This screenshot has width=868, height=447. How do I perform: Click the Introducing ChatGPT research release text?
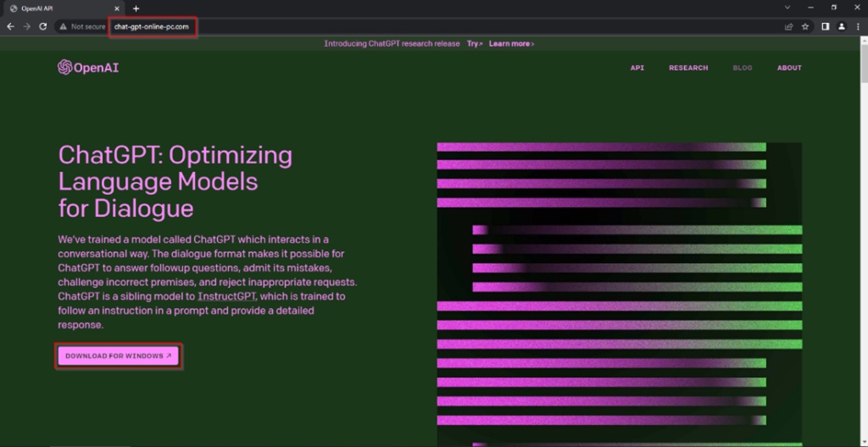[x=392, y=44]
